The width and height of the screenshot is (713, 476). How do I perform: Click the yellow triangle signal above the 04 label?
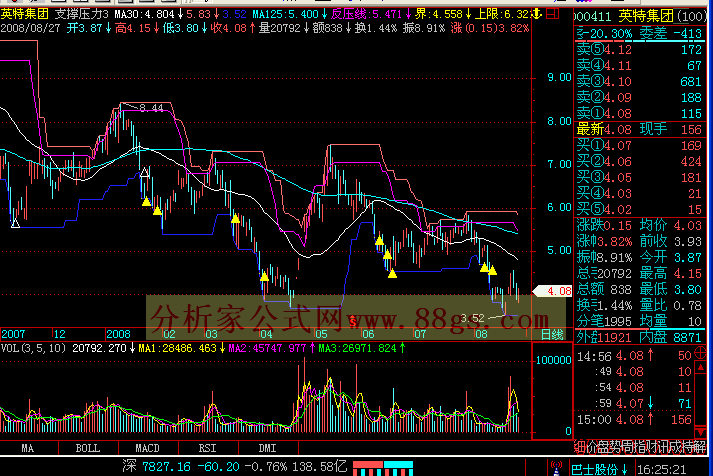point(264,276)
